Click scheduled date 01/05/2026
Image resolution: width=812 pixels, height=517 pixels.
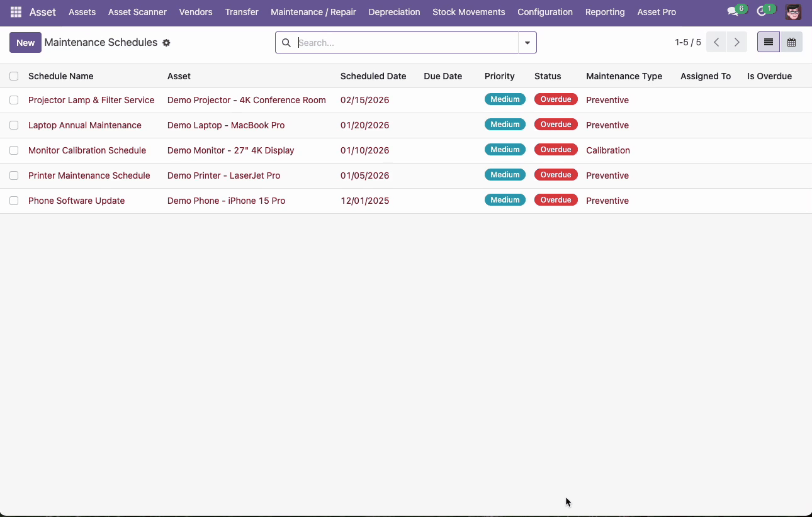[365, 175]
